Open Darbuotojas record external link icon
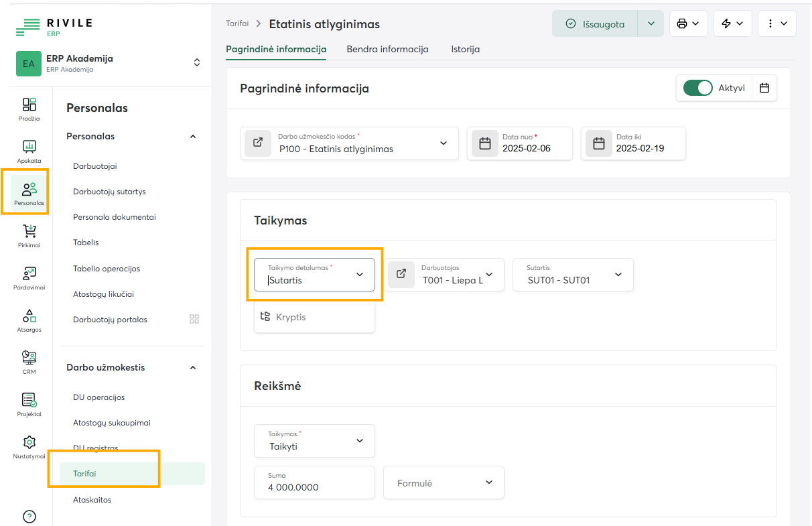The image size is (812, 526). (401, 274)
